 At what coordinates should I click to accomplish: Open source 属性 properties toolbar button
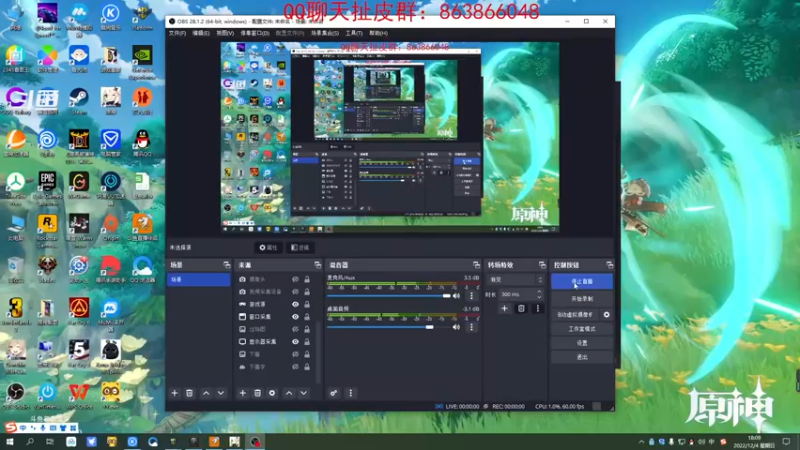pyautogui.click(x=268, y=247)
